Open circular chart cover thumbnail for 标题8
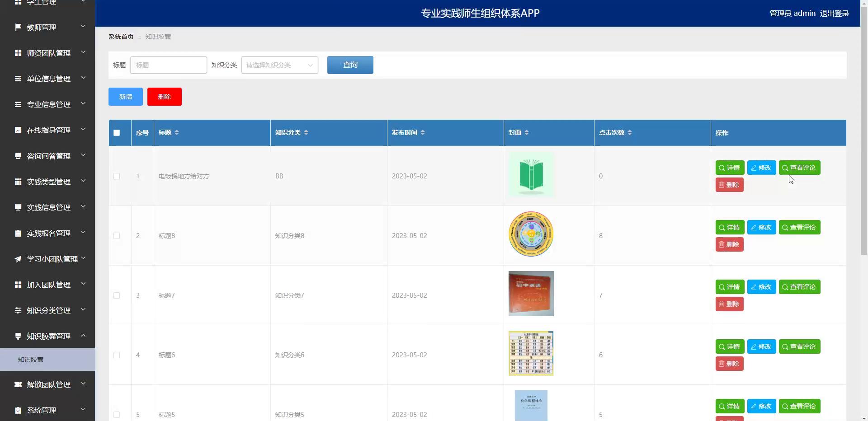Image resolution: width=868 pixels, height=421 pixels. click(x=531, y=234)
